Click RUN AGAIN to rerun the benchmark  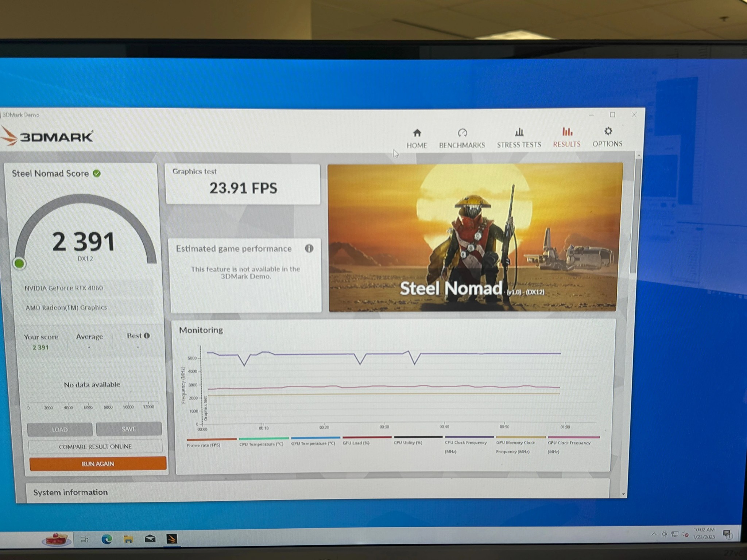point(97,463)
